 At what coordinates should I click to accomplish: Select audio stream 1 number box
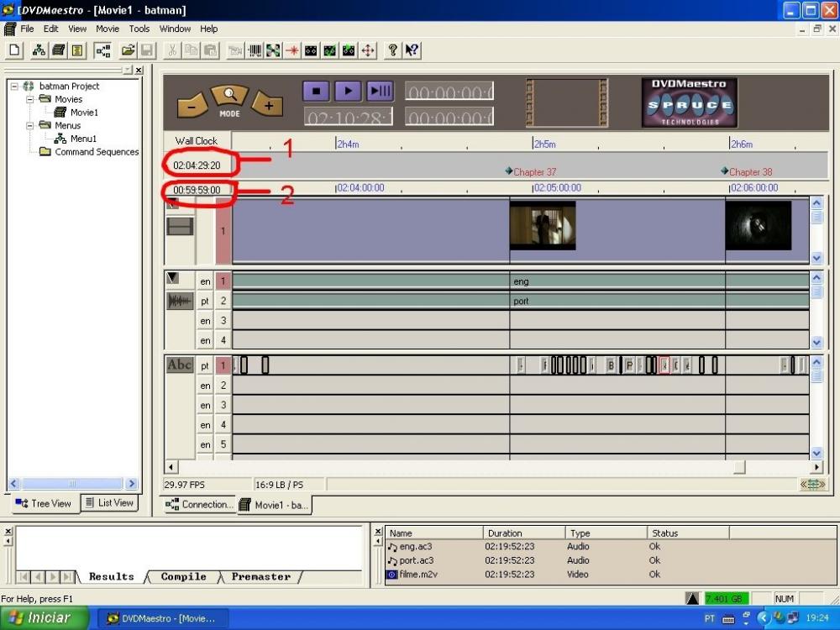223,281
